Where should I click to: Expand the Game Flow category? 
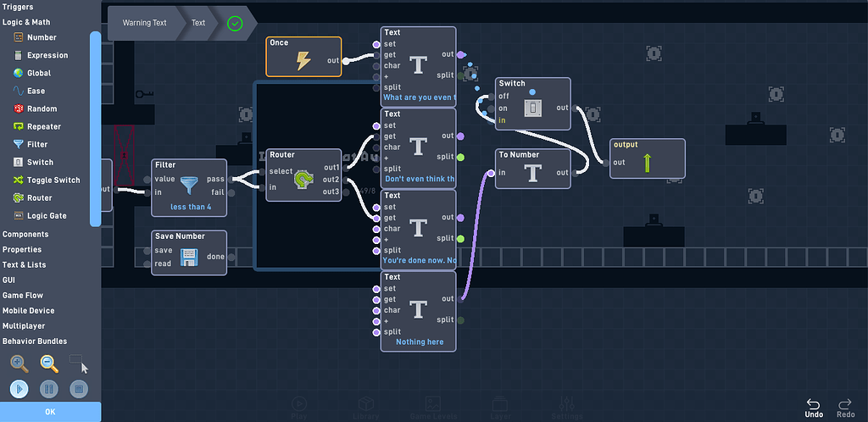[x=23, y=296]
